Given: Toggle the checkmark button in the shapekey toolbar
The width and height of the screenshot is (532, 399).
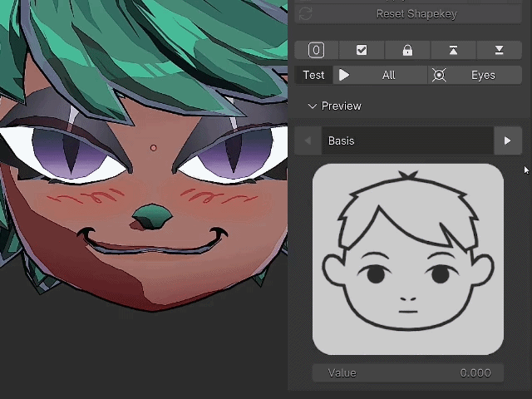Looking at the screenshot, I should pyautogui.click(x=362, y=50).
